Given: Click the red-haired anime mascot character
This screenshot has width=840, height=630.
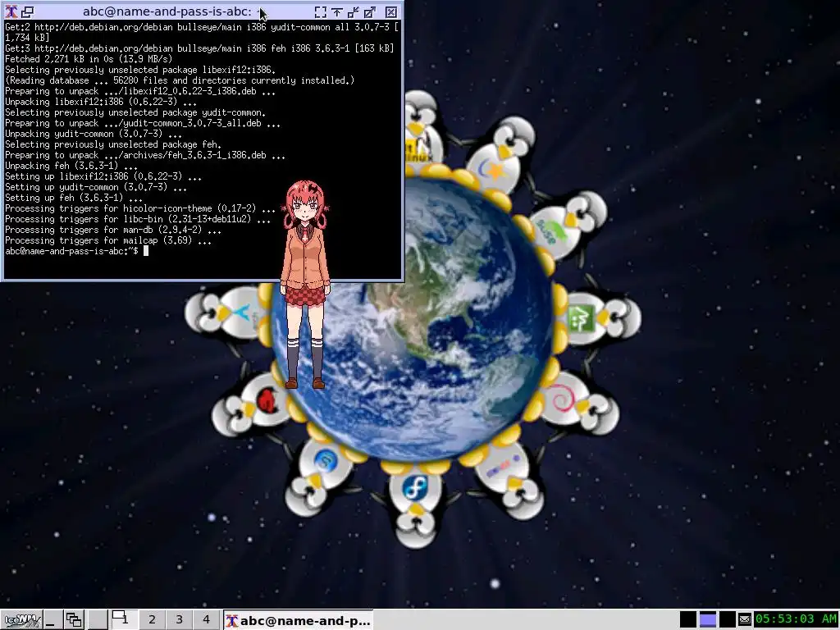Looking at the screenshot, I should point(305,284).
